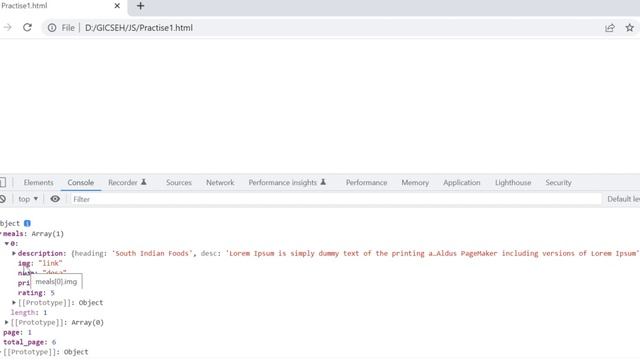The width and height of the screenshot is (640, 360).
Task: Open the Sources tab
Action: tap(179, 182)
